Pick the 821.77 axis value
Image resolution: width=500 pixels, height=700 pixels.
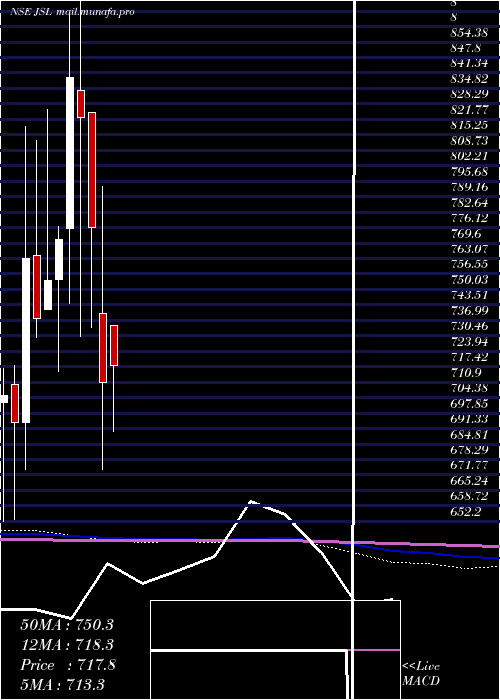point(469,110)
